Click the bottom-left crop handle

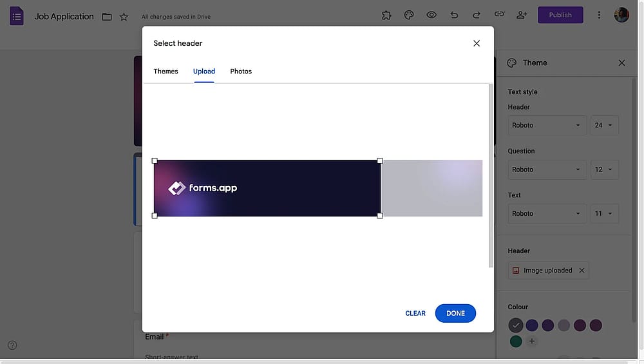coord(155,216)
